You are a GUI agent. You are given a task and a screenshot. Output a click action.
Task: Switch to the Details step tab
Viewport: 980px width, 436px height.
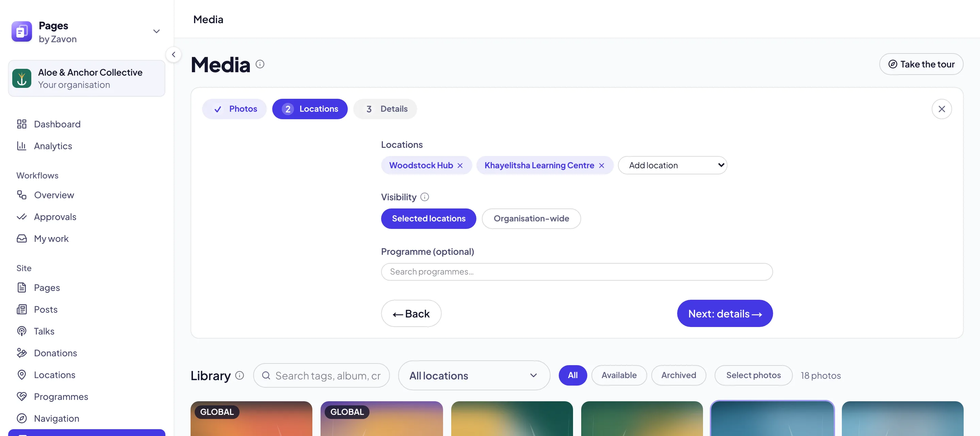click(385, 109)
